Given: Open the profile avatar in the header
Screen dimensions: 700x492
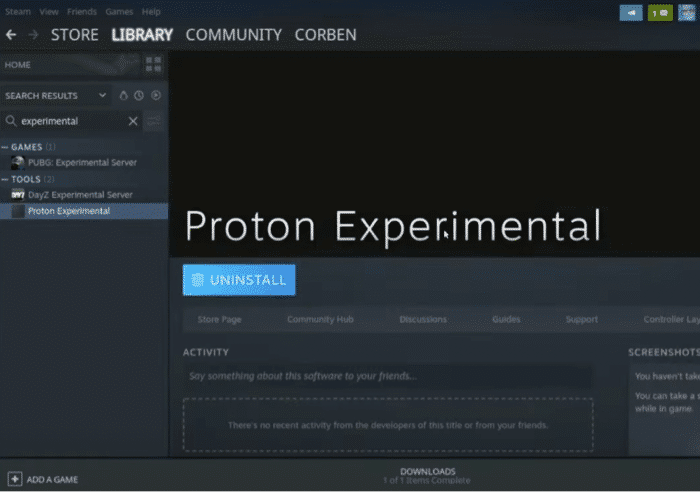Looking at the screenshot, I should coord(687,13).
